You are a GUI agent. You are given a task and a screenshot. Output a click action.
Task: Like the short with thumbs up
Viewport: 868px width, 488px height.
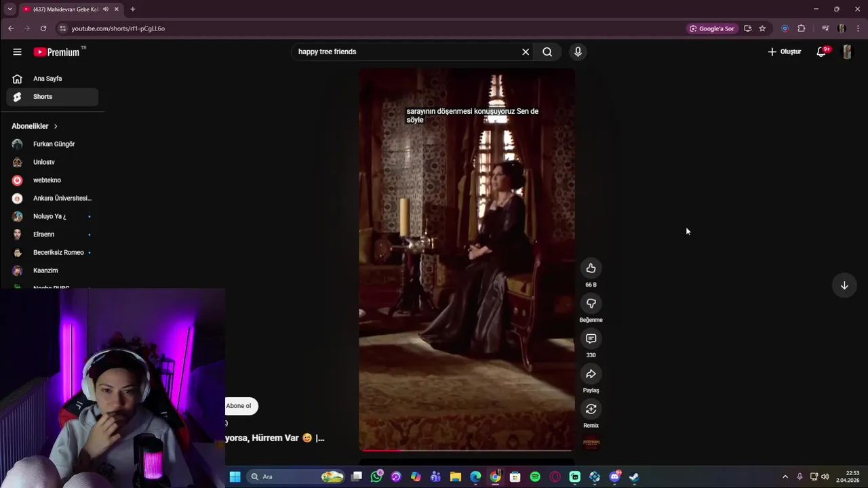point(591,268)
